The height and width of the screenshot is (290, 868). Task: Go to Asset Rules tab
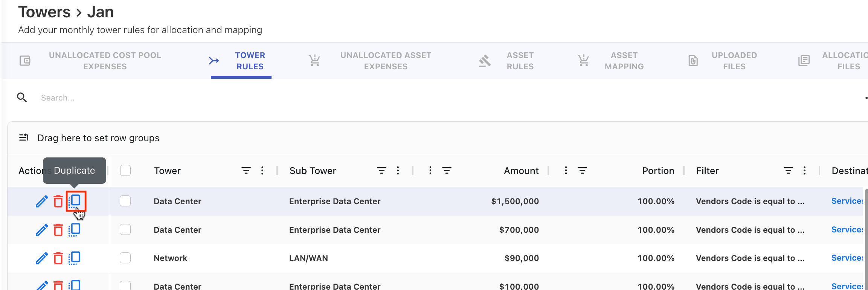520,61
